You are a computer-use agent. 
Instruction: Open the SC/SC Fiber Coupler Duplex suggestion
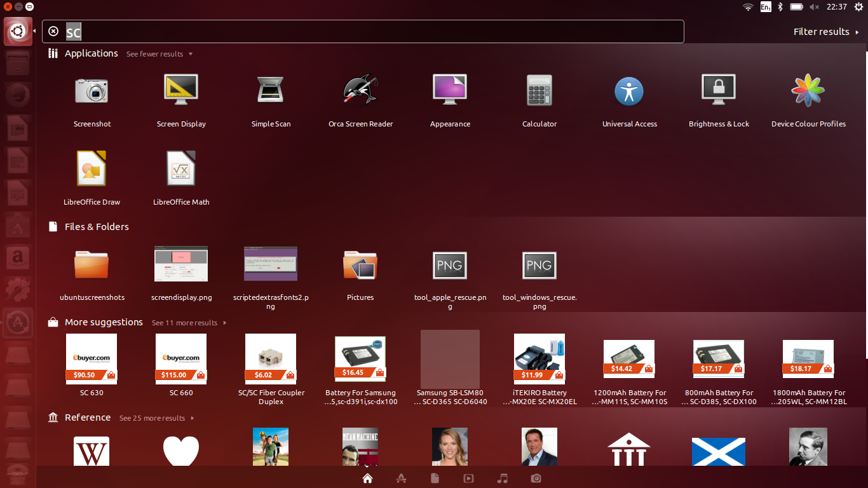click(x=271, y=369)
